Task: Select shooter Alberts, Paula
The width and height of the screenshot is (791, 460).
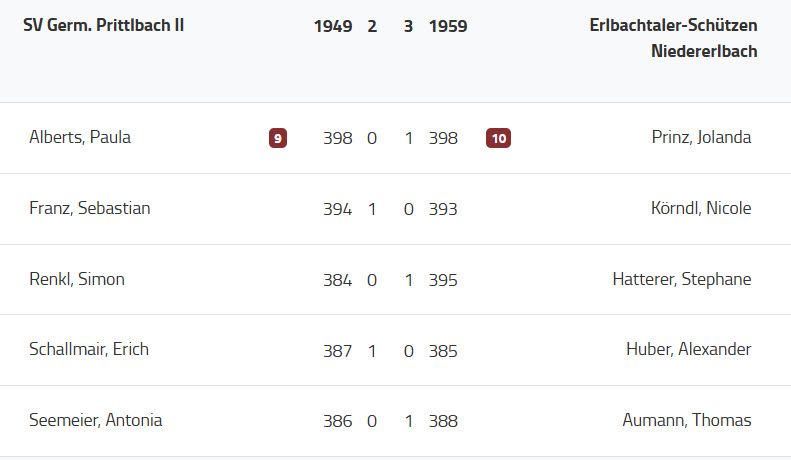Action: pos(80,138)
